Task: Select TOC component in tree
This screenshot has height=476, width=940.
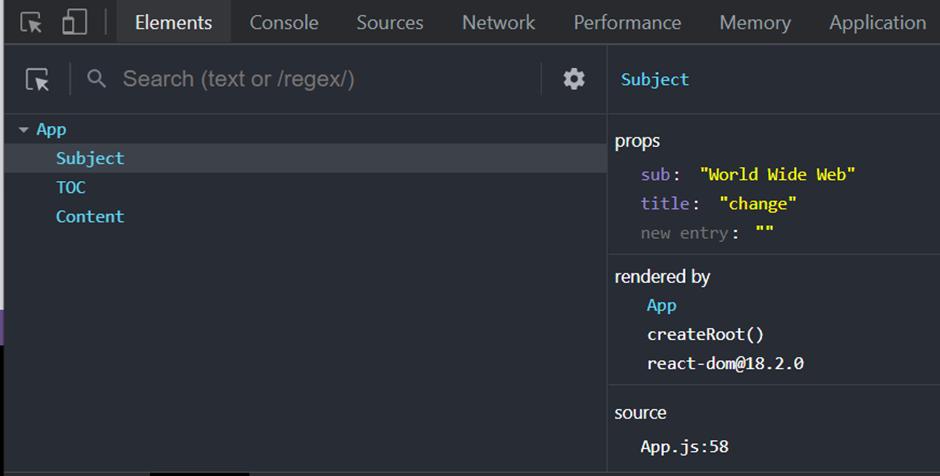Action: [71, 188]
